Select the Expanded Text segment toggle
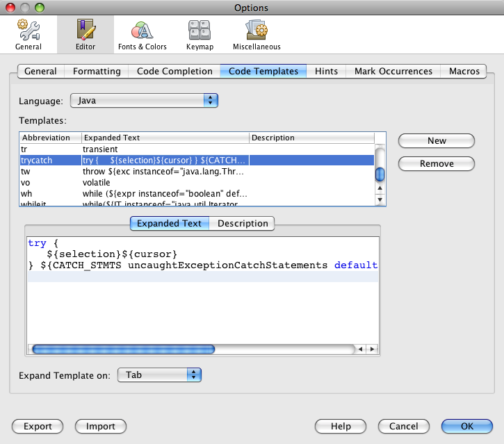 tap(169, 223)
